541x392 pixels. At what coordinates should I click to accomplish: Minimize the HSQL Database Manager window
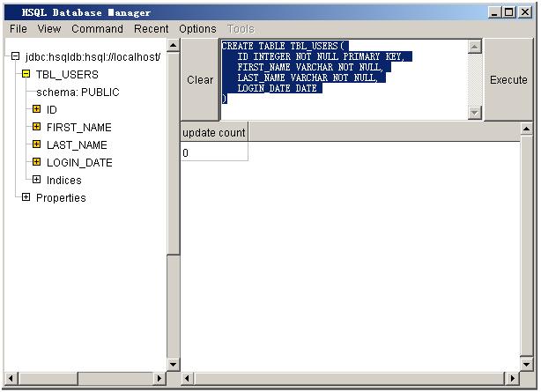tap(494, 12)
